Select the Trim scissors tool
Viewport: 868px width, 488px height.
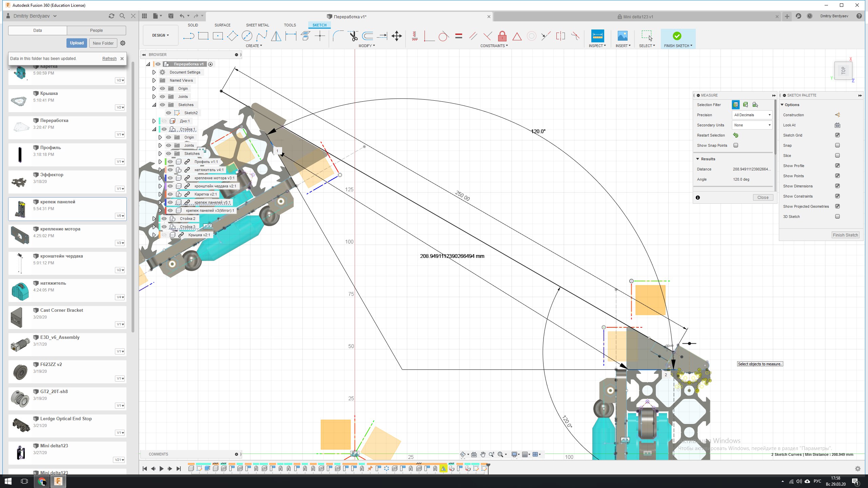tap(353, 36)
